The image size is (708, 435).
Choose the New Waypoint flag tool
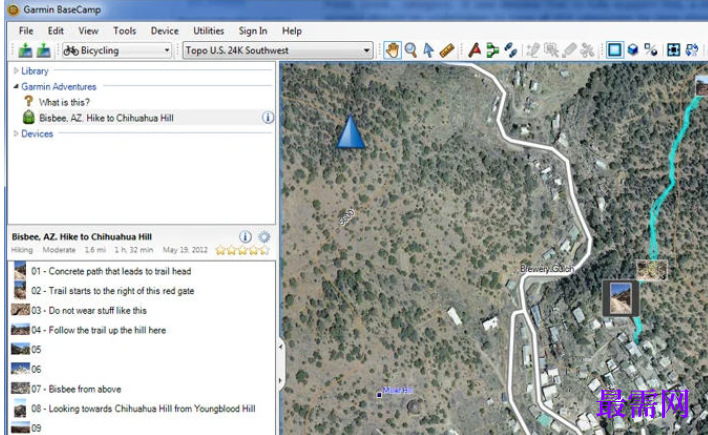point(474,50)
